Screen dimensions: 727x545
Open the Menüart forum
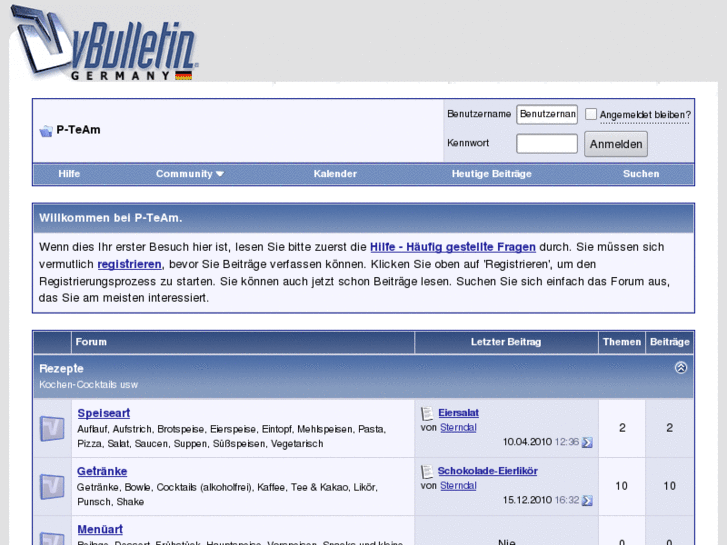[x=100, y=529]
